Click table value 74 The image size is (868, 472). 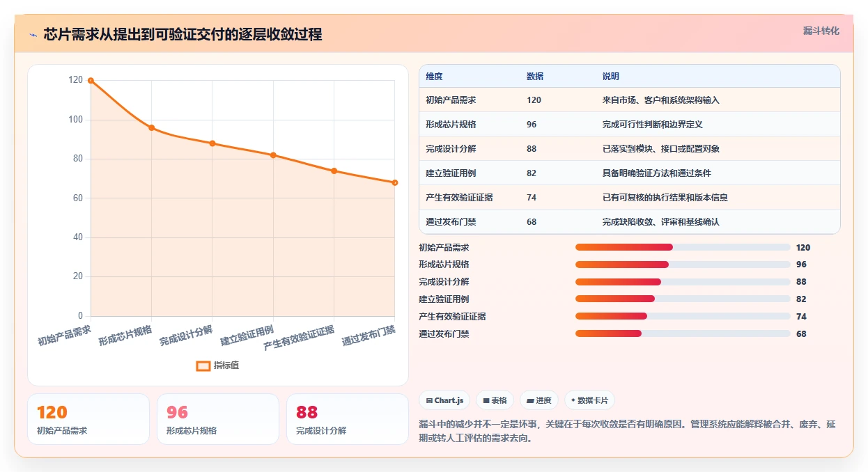pyautogui.click(x=532, y=198)
